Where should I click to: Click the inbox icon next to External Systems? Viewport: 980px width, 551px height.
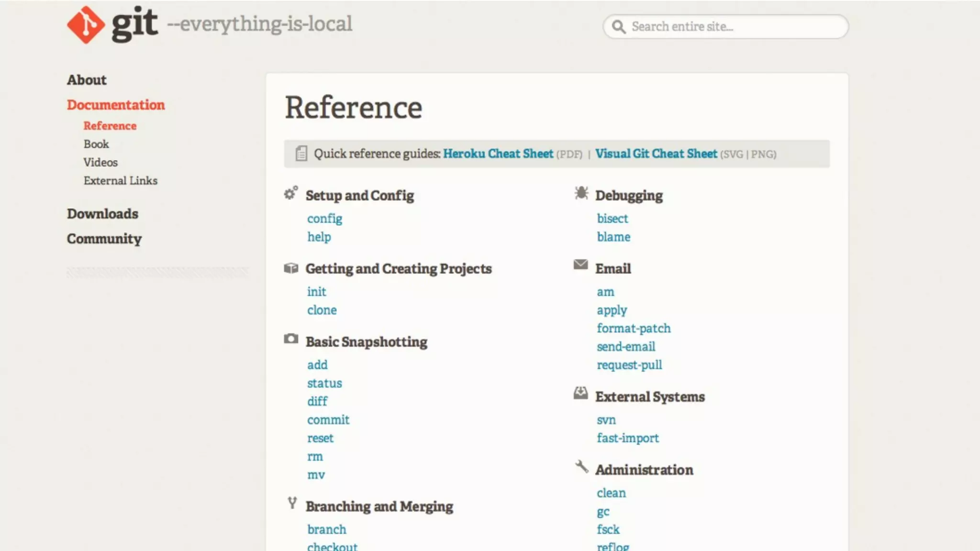[x=580, y=393]
